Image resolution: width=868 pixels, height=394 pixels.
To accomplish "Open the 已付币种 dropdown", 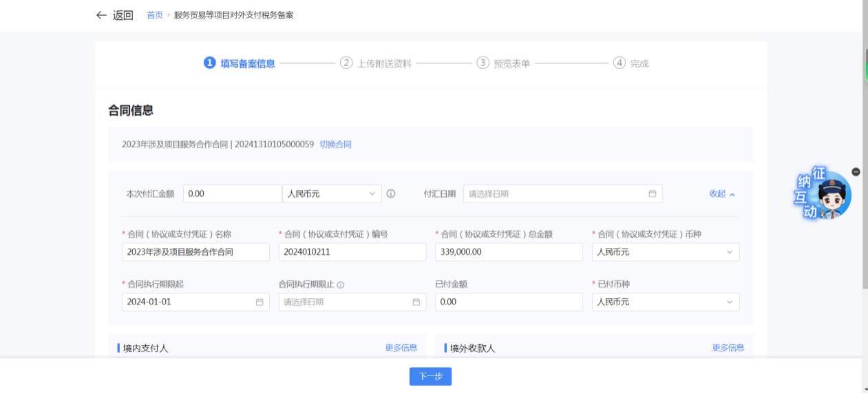I will coord(665,302).
